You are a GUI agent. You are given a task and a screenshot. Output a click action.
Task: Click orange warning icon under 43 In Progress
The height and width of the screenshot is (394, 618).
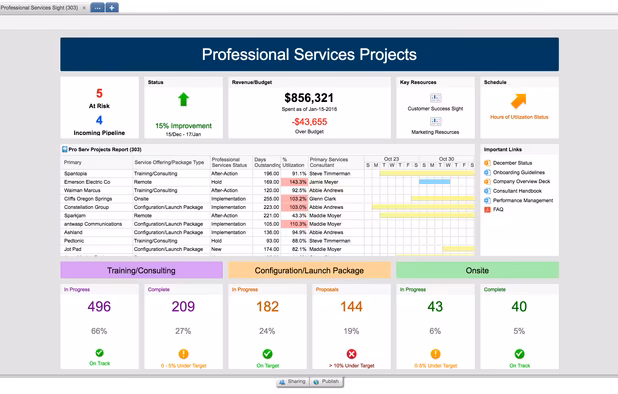point(435,354)
